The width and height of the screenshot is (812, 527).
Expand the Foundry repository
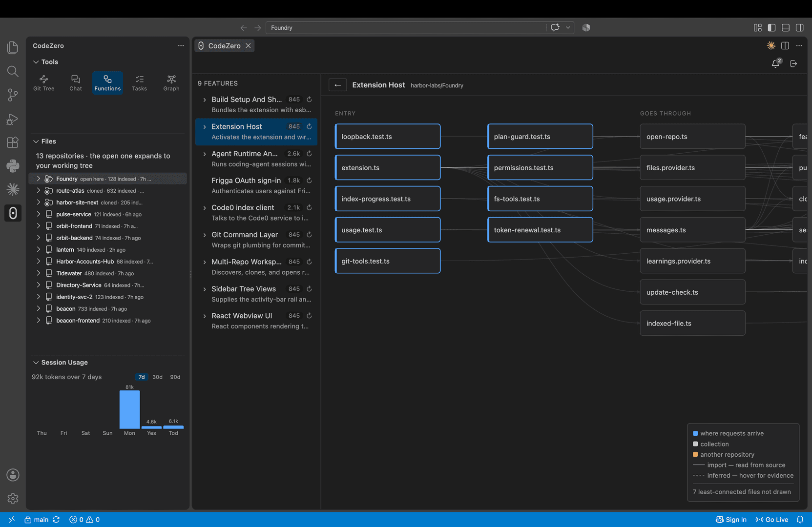(38, 179)
